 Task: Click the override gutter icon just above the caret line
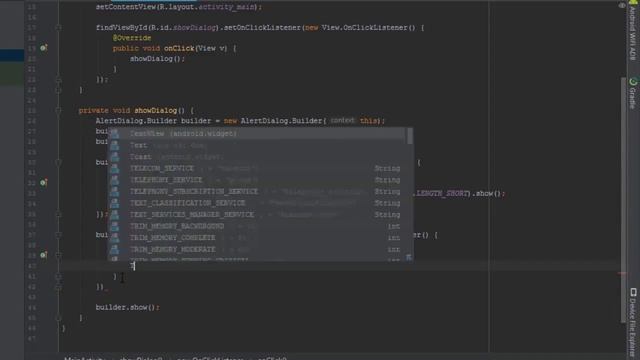click(x=43, y=255)
